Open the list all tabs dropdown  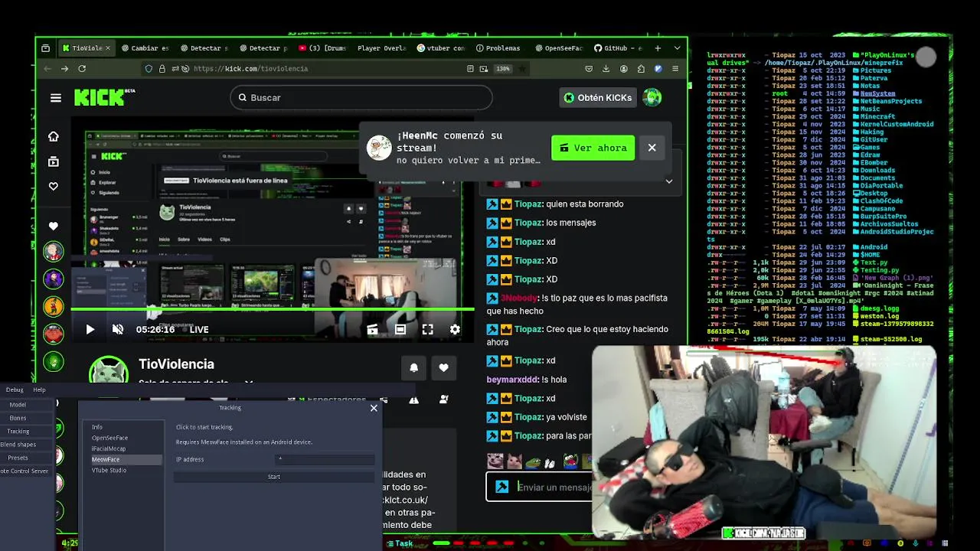point(677,48)
